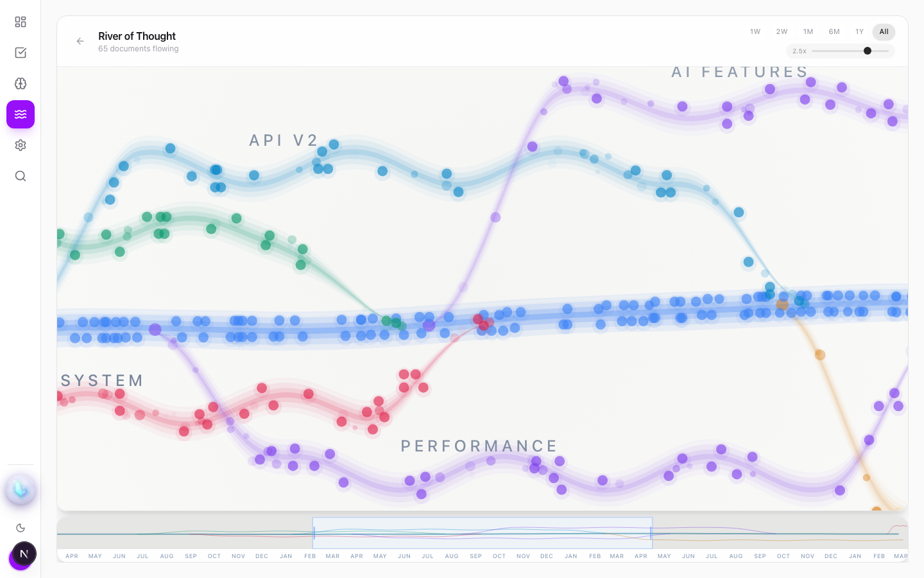The height and width of the screenshot is (578, 924).
Task: Open the brain icon in sidebar
Action: 21,83
